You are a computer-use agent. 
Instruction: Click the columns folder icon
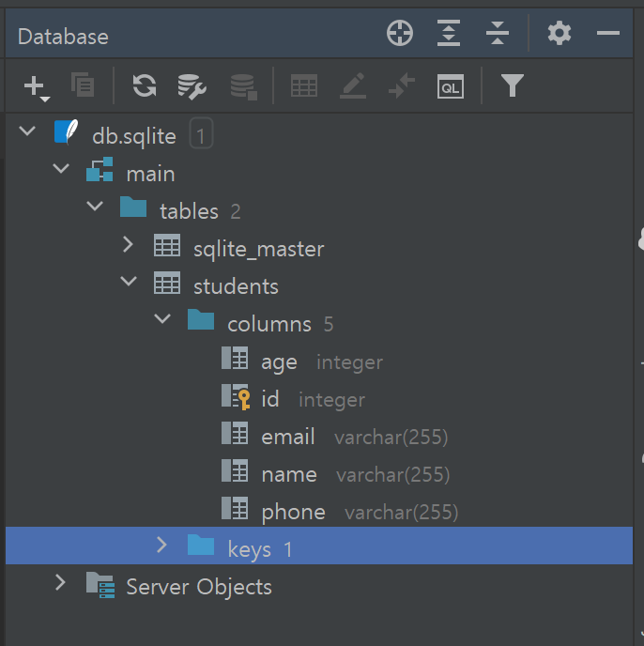click(201, 319)
